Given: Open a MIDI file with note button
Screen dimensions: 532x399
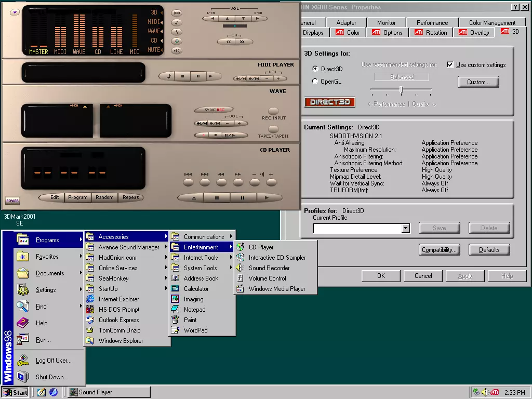Looking at the screenshot, I should [169, 76].
